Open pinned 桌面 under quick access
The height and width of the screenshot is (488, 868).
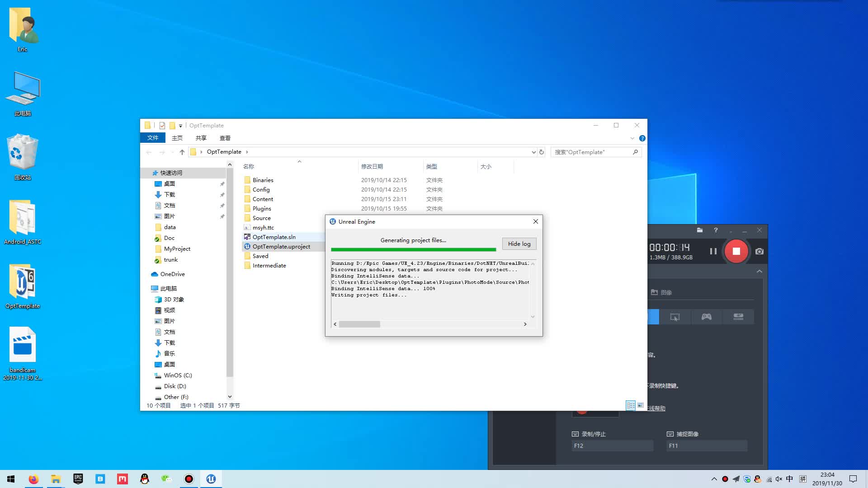(x=169, y=183)
